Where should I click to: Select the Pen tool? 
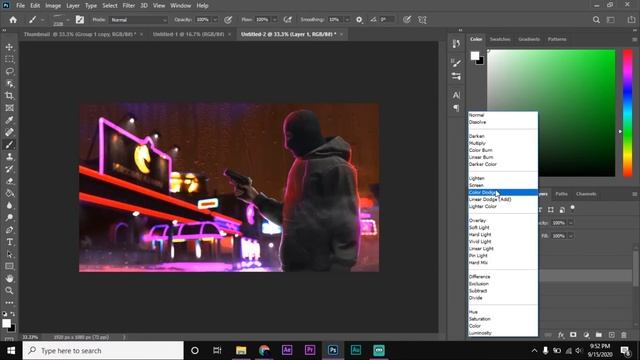point(9,230)
